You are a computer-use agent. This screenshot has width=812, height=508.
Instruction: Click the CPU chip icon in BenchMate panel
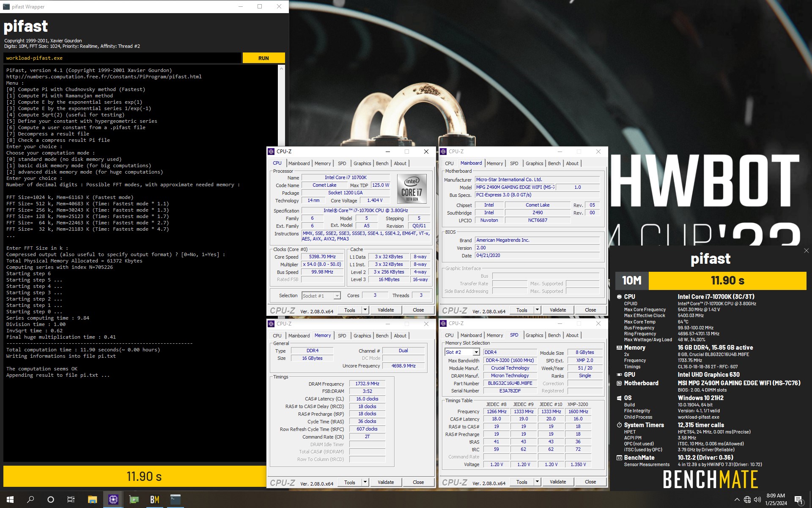(x=620, y=297)
